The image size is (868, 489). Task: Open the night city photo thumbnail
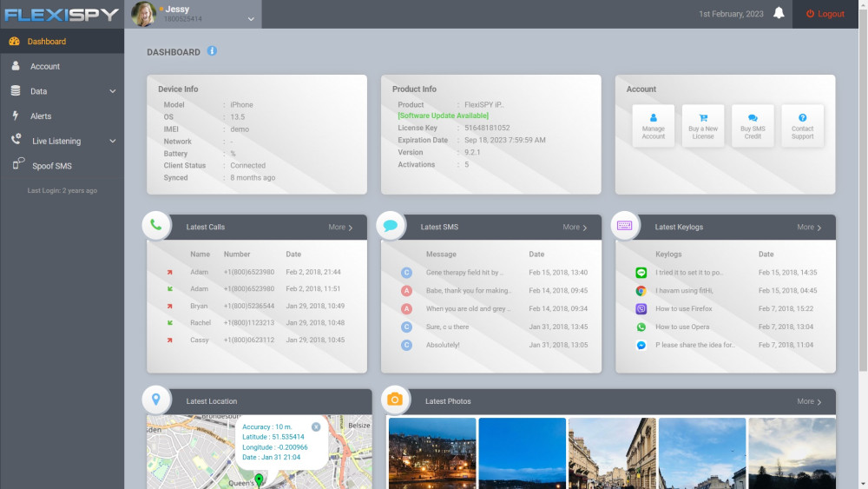coord(432,453)
